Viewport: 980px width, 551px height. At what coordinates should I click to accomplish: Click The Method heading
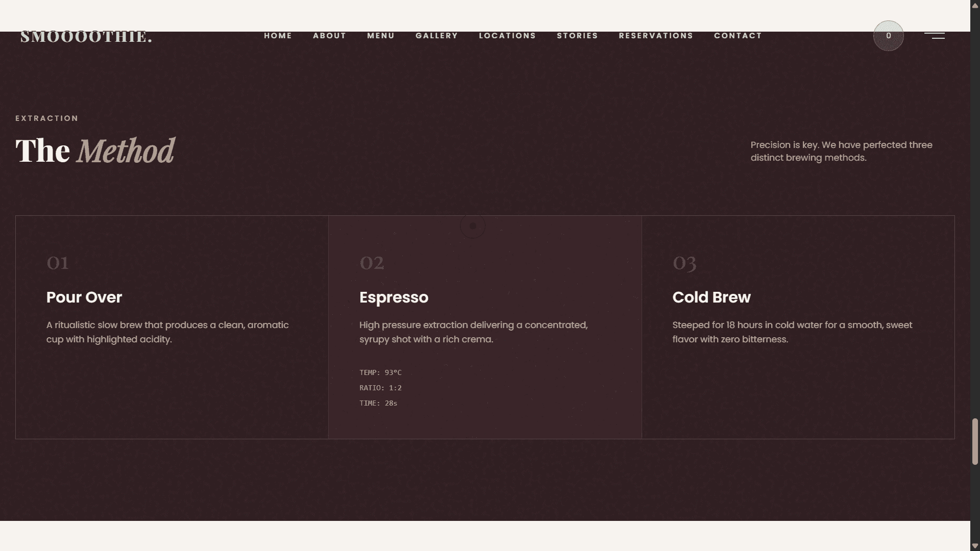click(95, 151)
